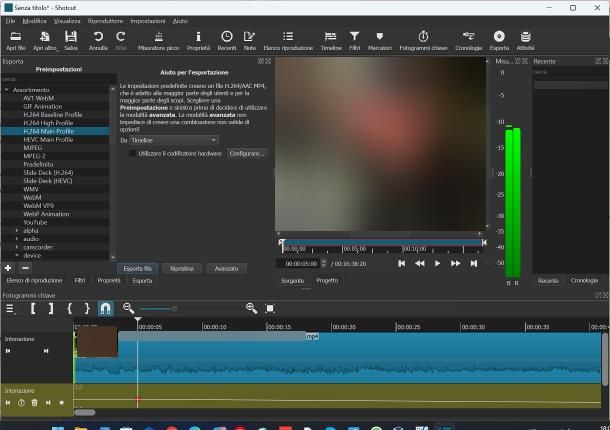Open the Cronologia toolbar icon
610x430 pixels.
(x=468, y=41)
